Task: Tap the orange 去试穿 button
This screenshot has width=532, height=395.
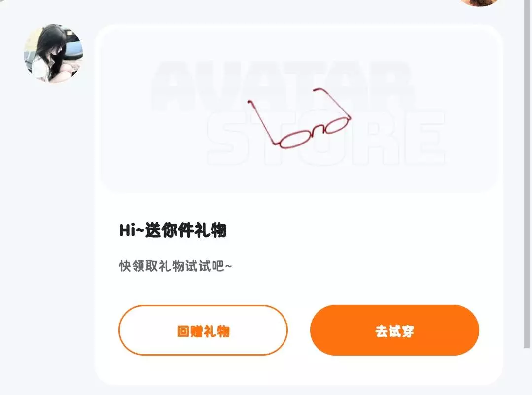Action: [394, 330]
